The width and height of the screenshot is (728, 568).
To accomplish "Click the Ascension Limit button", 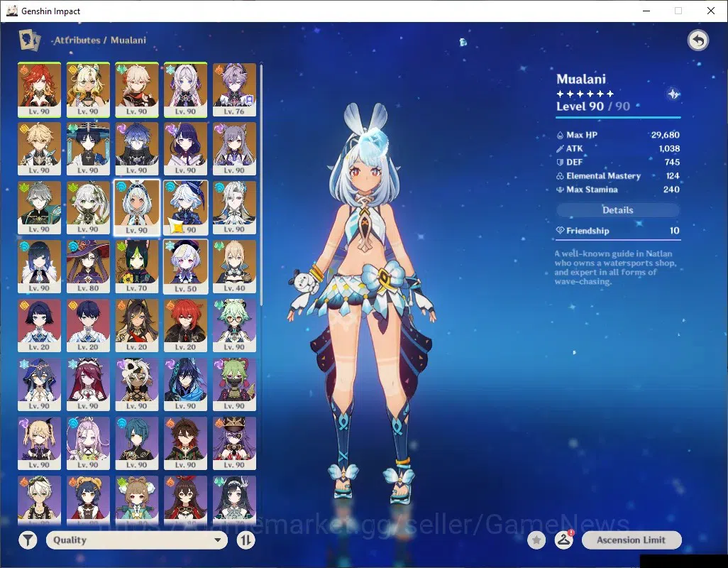I will click(x=632, y=540).
